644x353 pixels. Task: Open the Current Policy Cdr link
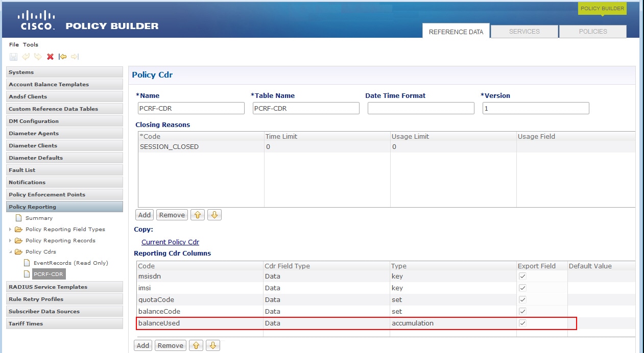170,242
